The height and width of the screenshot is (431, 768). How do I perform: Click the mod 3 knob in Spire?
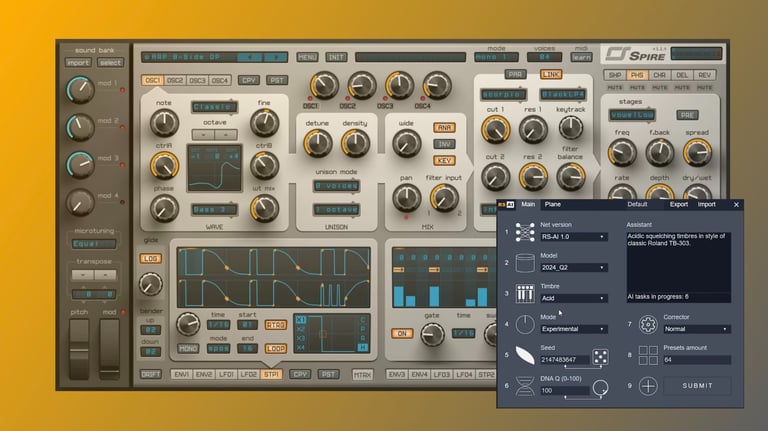pos(80,165)
